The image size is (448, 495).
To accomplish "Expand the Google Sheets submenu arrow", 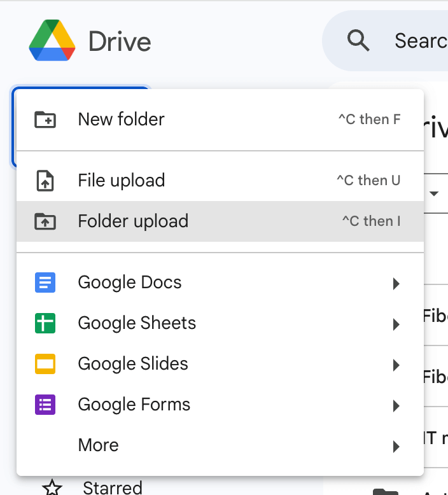I will (x=396, y=324).
